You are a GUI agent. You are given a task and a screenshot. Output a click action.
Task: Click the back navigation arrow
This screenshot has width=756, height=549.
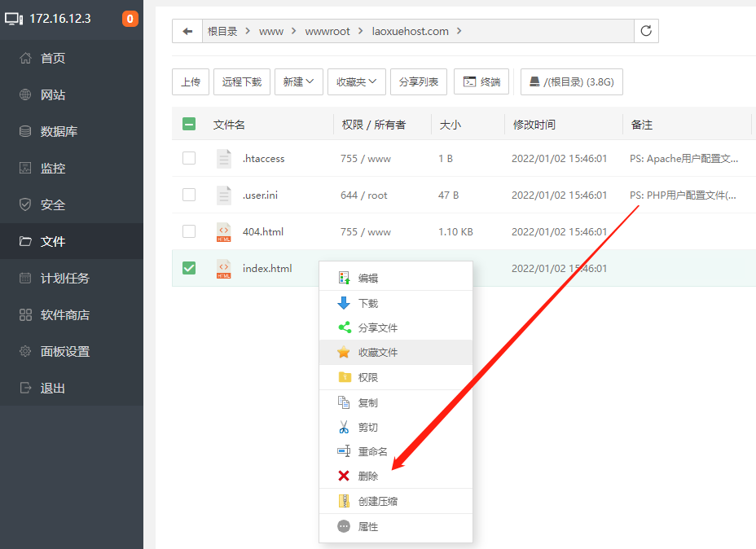tap(187, 30)
